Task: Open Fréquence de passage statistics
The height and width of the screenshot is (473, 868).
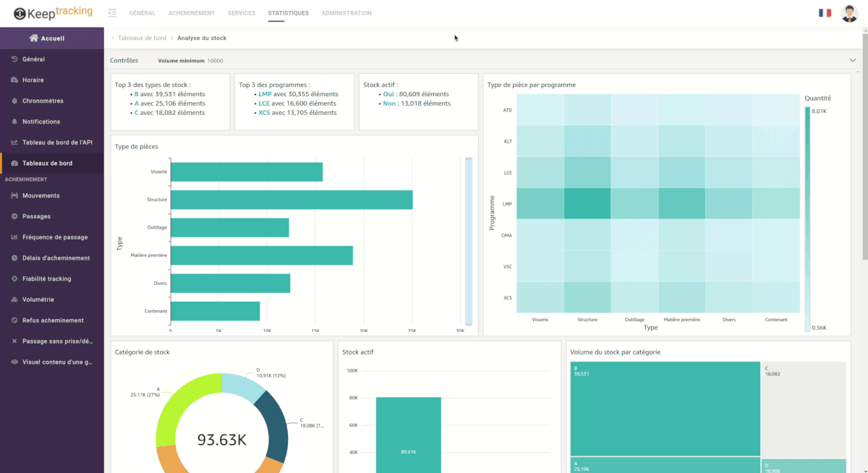Action: pyautogui.click(x=16, y=236)
